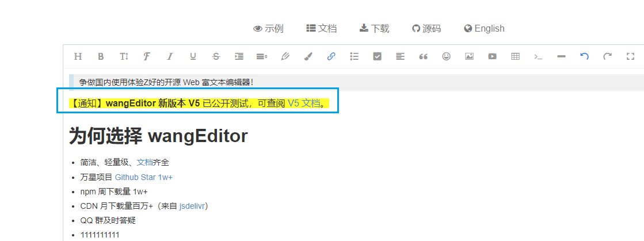Toggle underline formatting
This screenshot has width=644, height=241.
point(193,57)
